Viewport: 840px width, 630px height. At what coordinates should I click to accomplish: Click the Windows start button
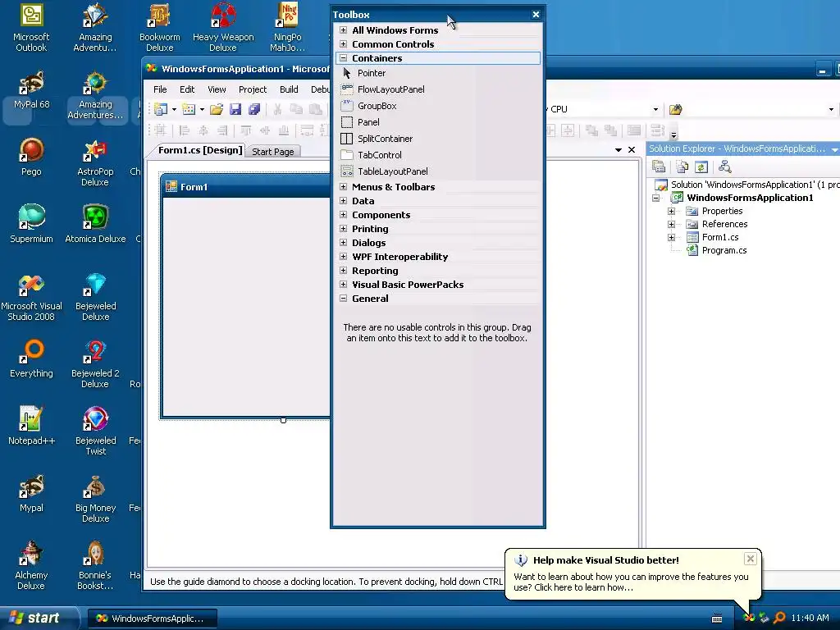[38, 618]
